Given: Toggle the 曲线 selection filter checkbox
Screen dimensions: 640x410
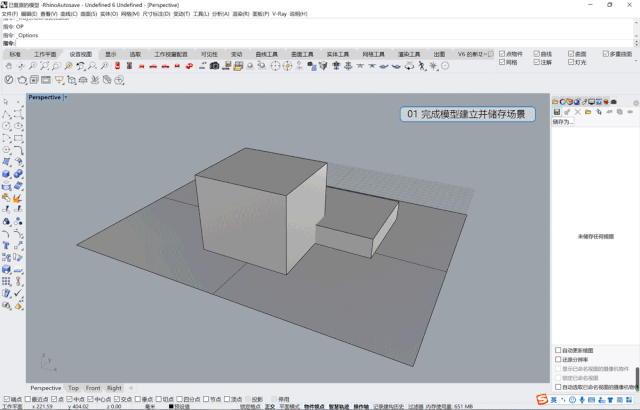Looking at the screenshot, I should click(x=537, y=54).
